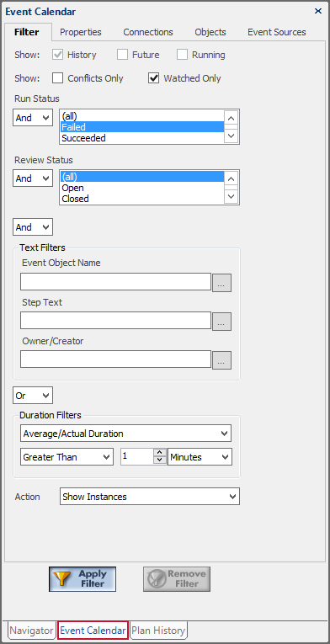Increase the duration value with up spinner
Viewport: 330px width, 644px height.
160,453
